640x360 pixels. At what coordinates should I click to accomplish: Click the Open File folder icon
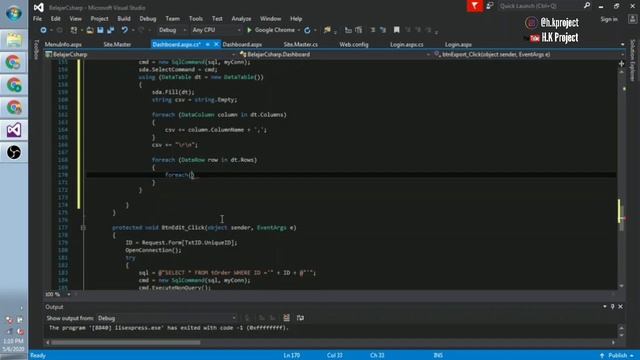click(x=90, y=30)
